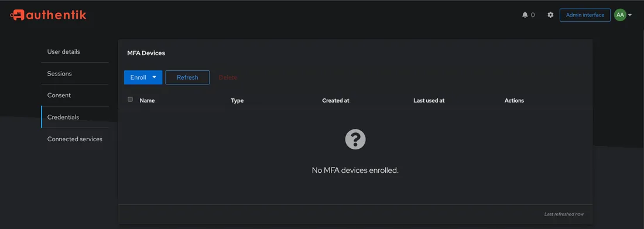Screen dimensions: 644x229
Task: Expand the user menu caret
Action: (629, 15)
